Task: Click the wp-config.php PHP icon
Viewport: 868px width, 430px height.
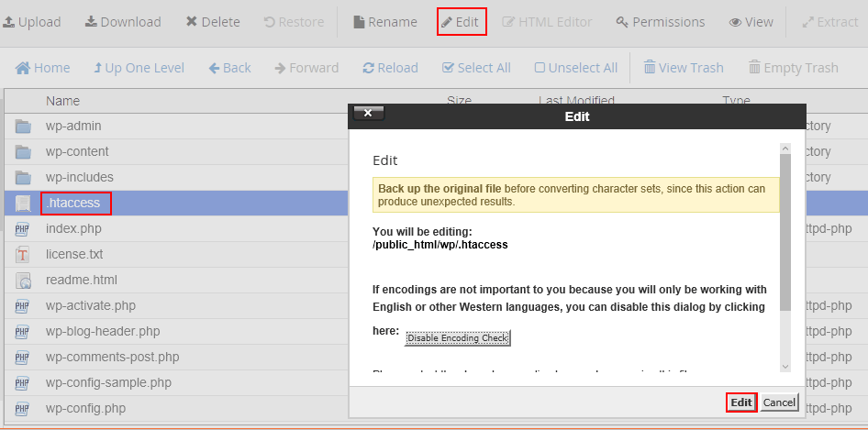Action: 22,408
